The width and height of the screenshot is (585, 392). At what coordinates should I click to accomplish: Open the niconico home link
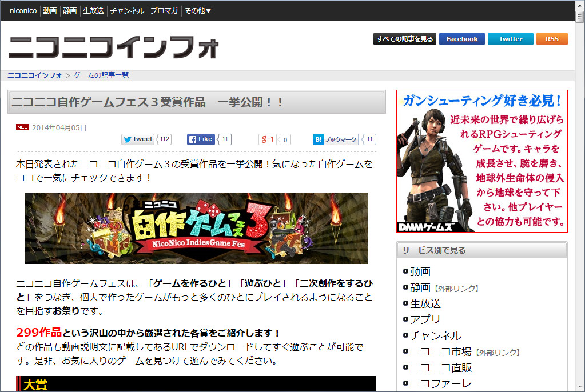(x=23, y=11)
